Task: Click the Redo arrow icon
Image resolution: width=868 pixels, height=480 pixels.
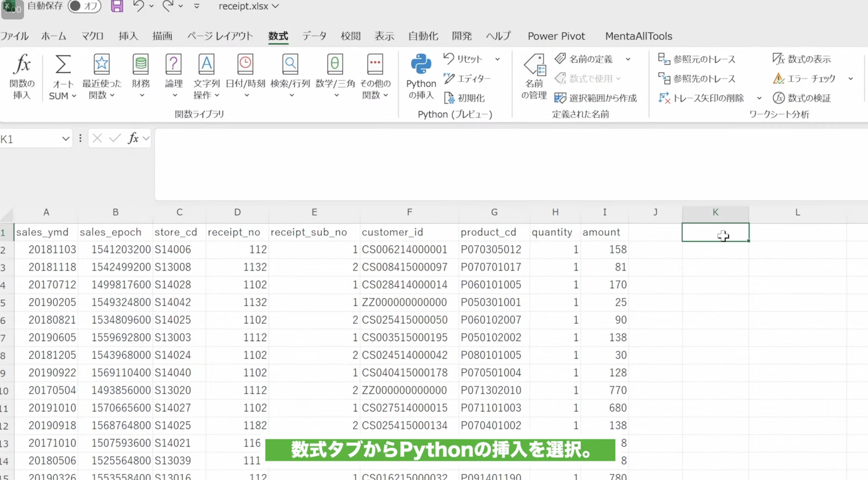Action: [167, 6]
